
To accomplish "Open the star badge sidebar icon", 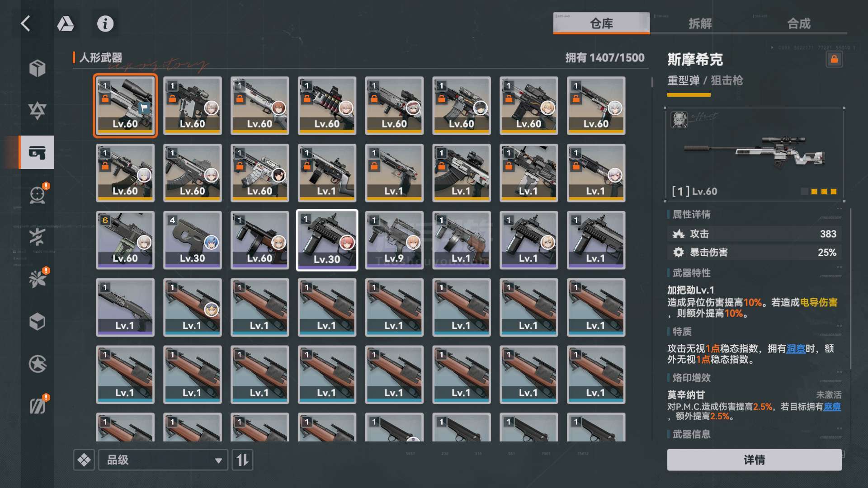I will coord(37,364).
